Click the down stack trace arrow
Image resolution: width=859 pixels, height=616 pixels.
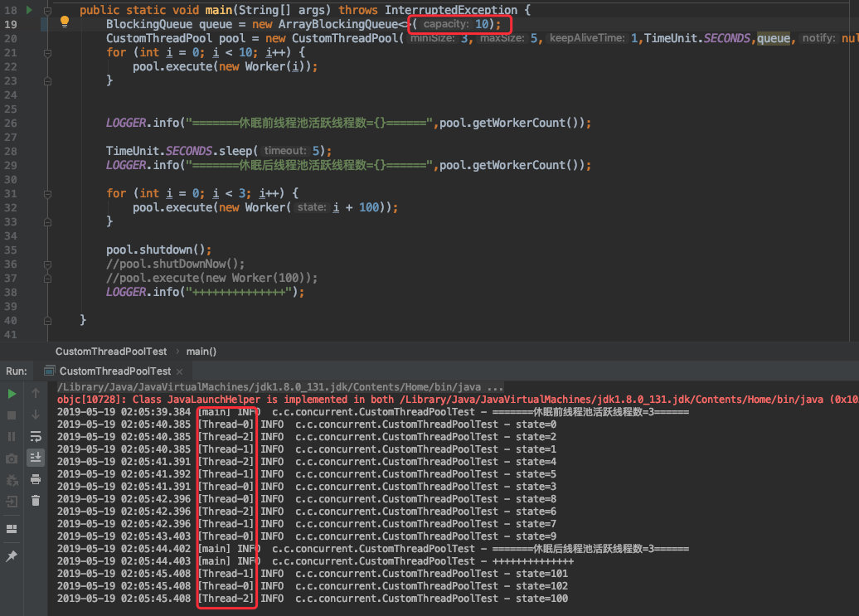(36, 414)
